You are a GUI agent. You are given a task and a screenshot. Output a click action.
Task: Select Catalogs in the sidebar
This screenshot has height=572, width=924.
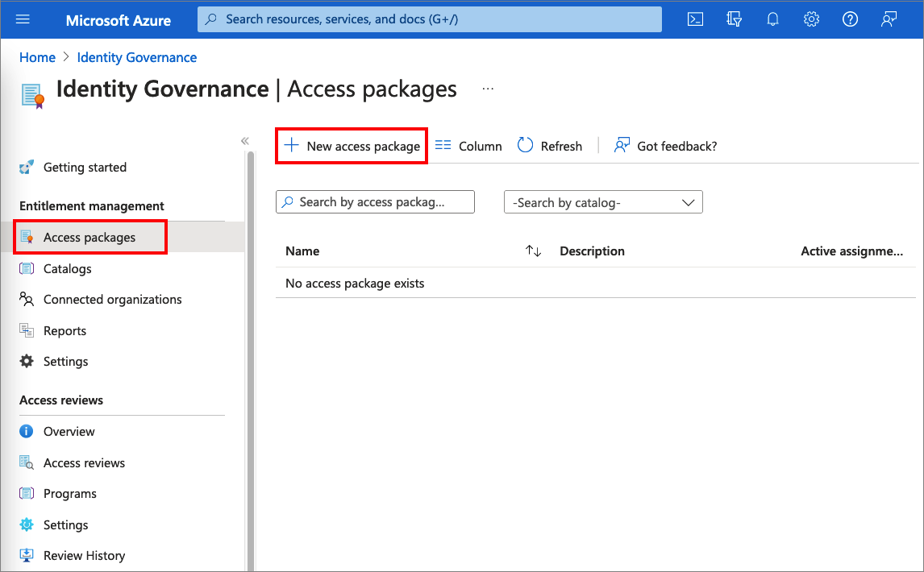pyautogui.click(x=67, y=268)
